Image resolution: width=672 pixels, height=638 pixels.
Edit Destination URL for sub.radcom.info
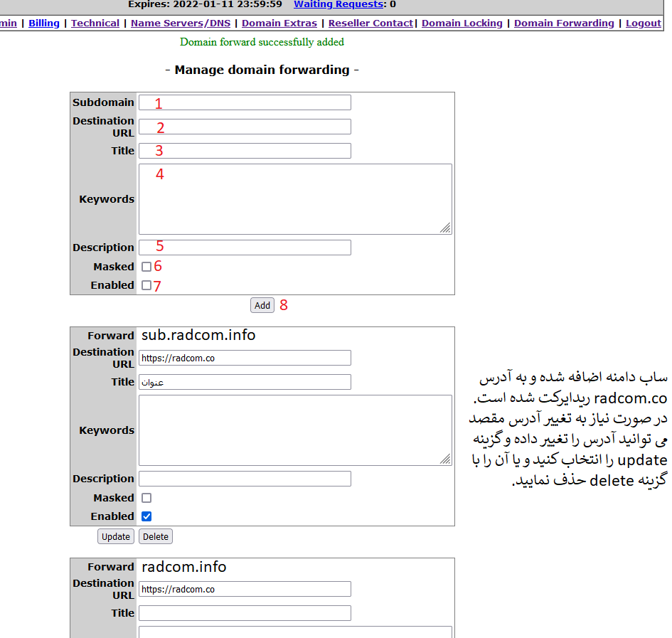[x=245, y=358]
